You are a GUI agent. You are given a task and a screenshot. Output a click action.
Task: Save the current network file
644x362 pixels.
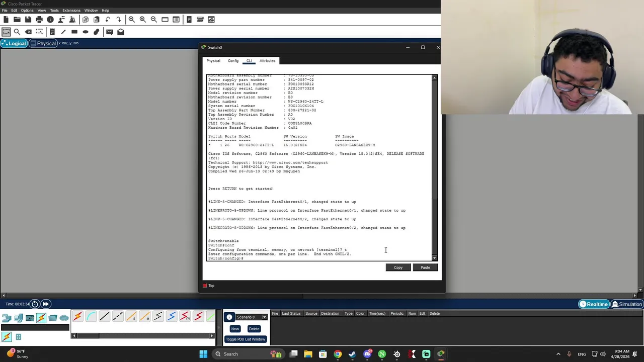pyautogui.click(x=28, y=20)
